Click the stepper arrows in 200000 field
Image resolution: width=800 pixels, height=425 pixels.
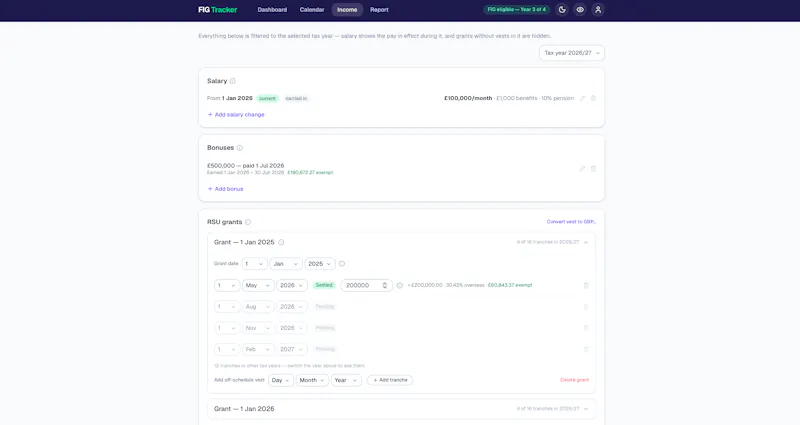[385, 285]
